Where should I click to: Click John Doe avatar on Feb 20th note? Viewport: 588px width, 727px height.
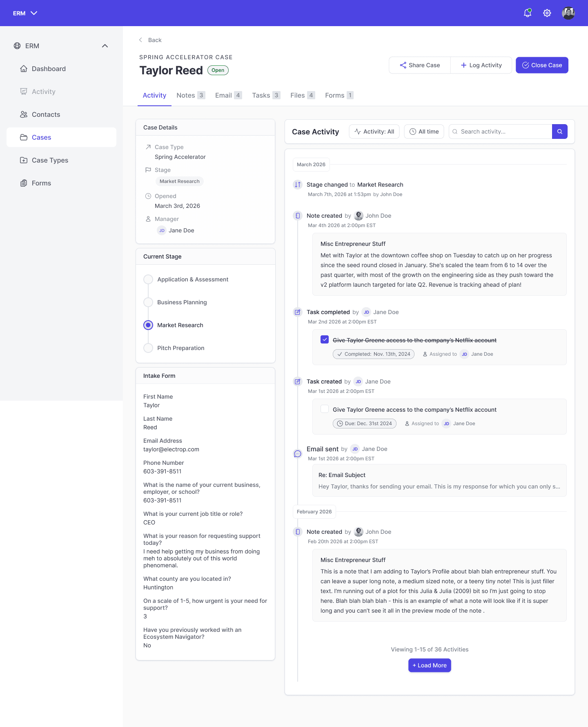359,532
